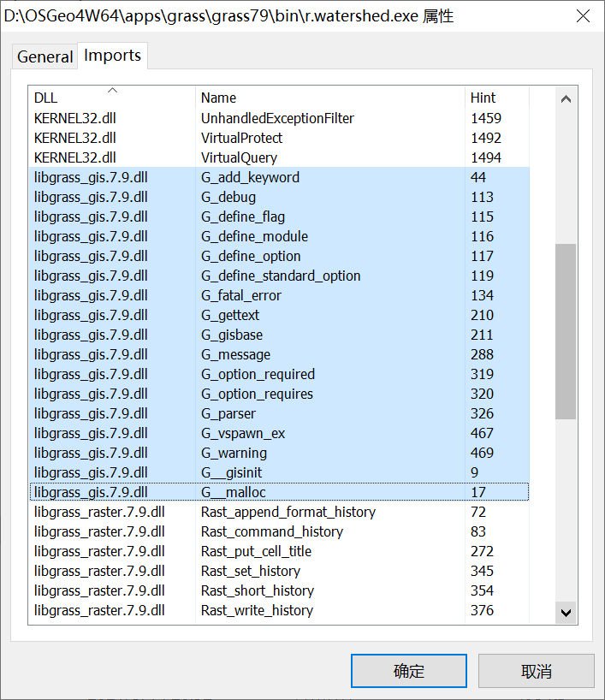Select the G_define_option entry
This screenshot has width=605, height=700.
(x=279, y=256)
